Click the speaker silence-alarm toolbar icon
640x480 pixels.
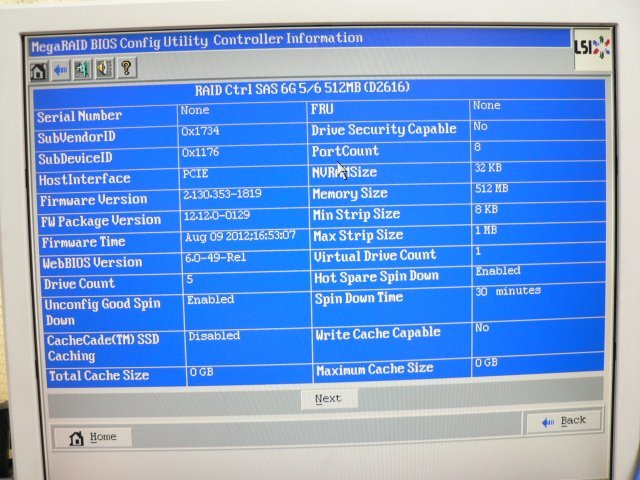(x=104, y=68)
